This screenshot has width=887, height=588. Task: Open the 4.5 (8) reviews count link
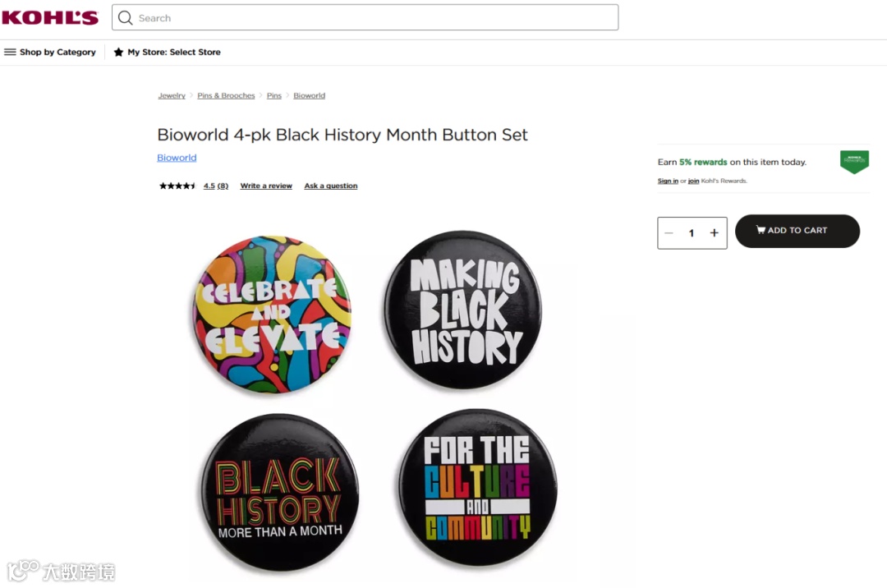click(216, 186)
